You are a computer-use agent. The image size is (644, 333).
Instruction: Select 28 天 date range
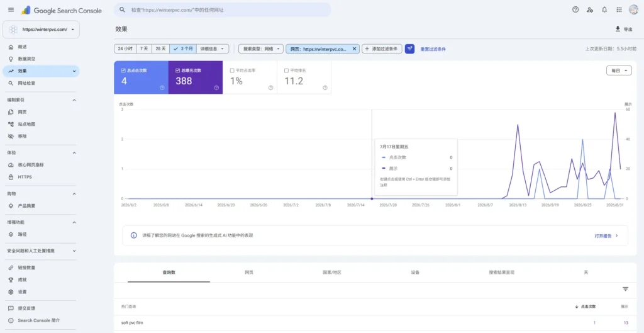coord(160,49)
